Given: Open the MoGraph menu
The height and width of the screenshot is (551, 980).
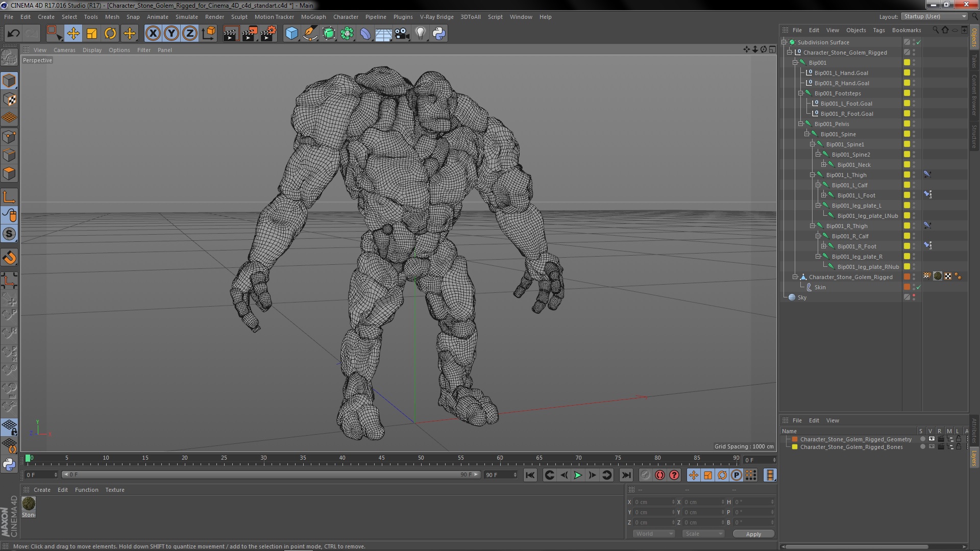Looking at the screenshot, I should [x=313, y=17].
